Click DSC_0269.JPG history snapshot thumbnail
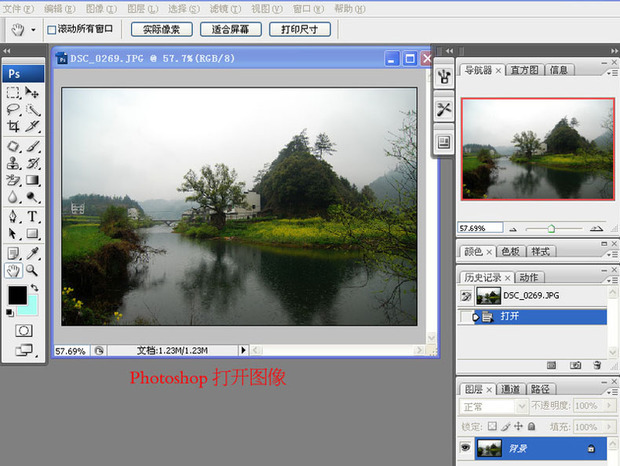 (489, 296)
